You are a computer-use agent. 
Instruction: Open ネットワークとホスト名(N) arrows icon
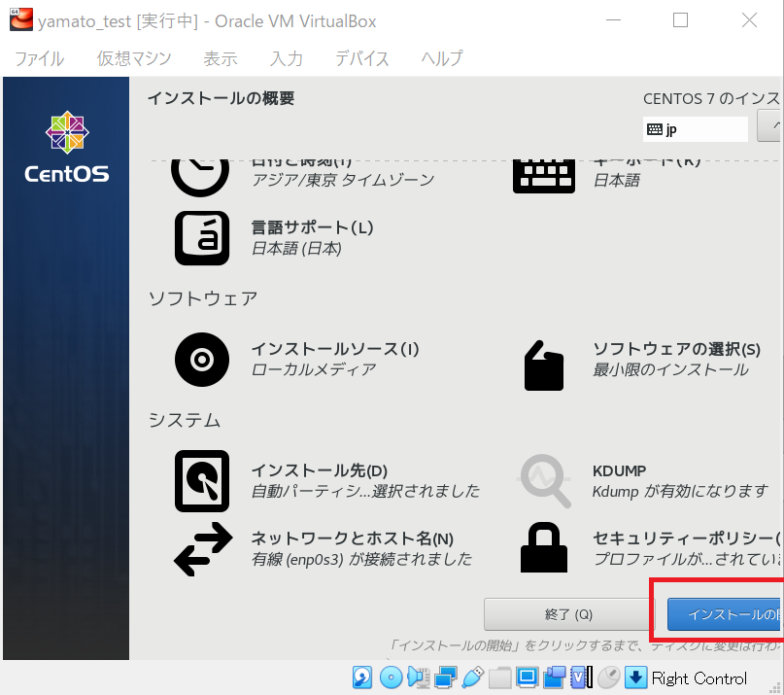pos(203,549)
